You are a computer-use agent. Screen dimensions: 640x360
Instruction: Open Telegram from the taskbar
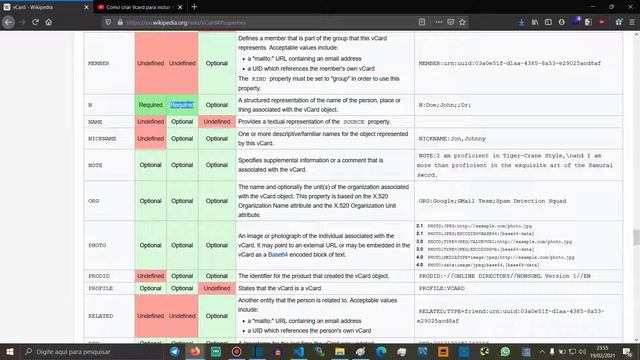coord(175,352)
